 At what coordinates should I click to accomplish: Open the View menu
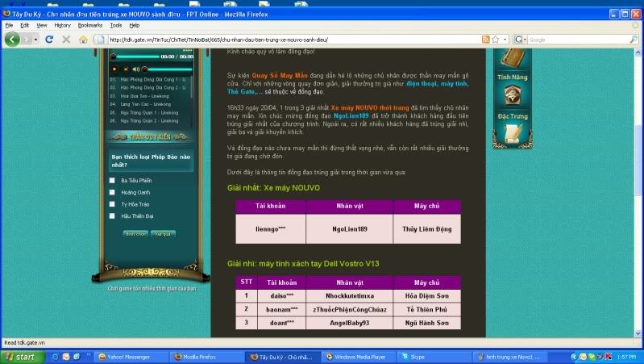point(41,25)
